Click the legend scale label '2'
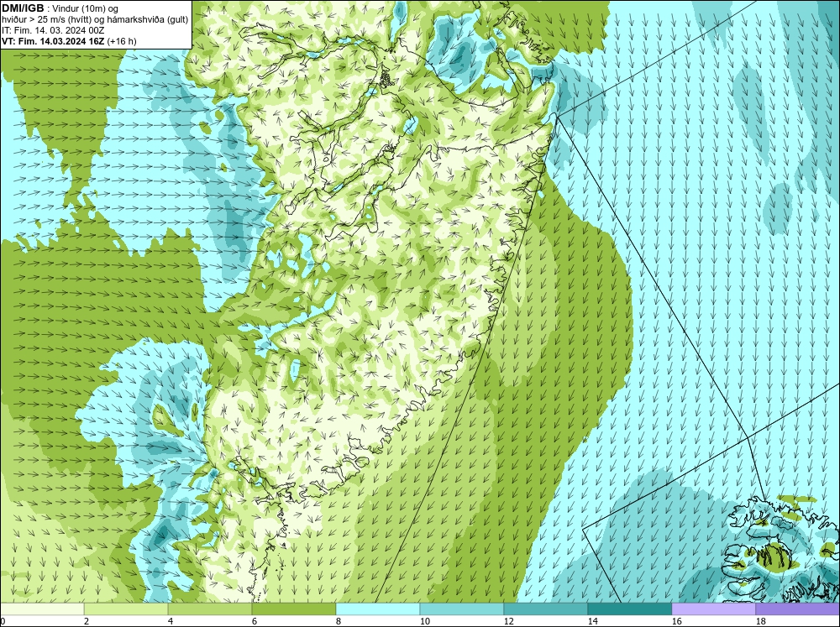The image size is (840, 627). [87, 621]
